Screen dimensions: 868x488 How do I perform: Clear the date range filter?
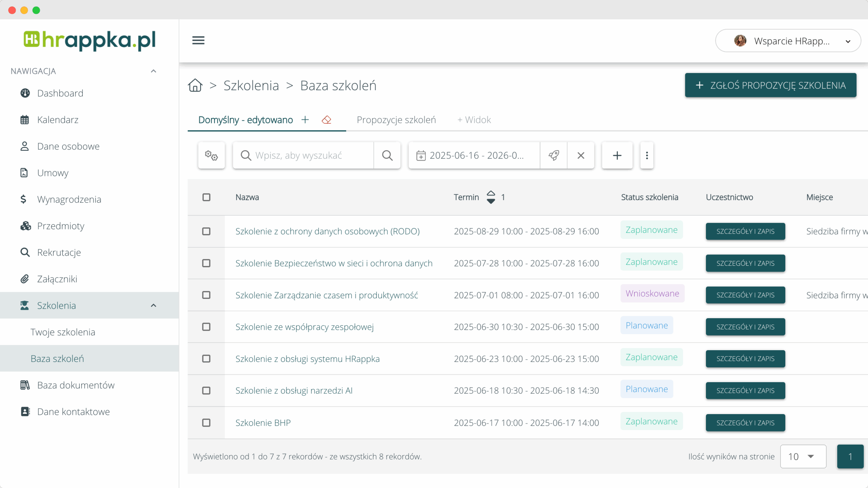click(x=581, y=155)
